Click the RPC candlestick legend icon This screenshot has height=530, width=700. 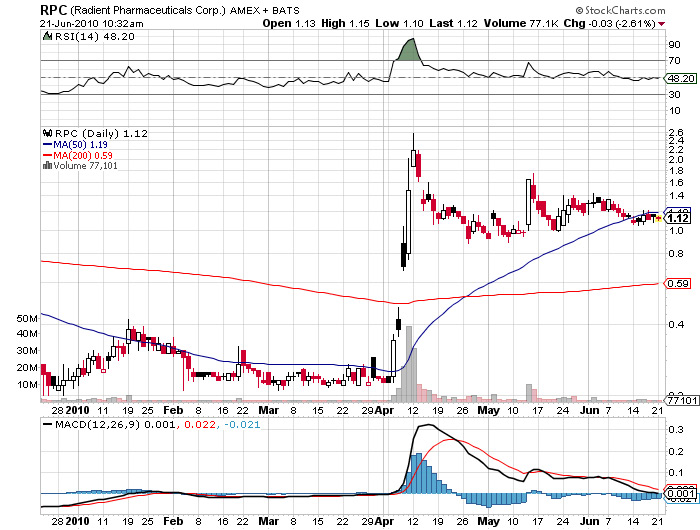coord(47,133)
